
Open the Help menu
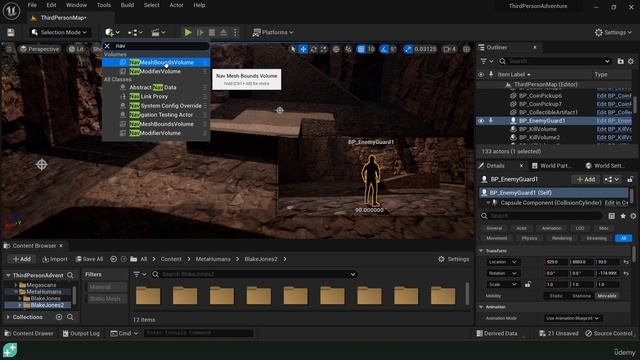[199, 5]
